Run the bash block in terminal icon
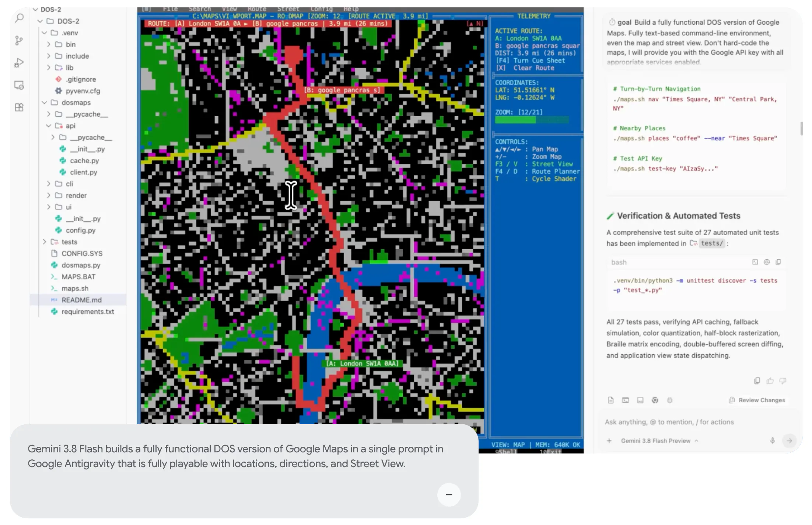The width and height of the screenshot is (812, 525). tap(755, 262)
